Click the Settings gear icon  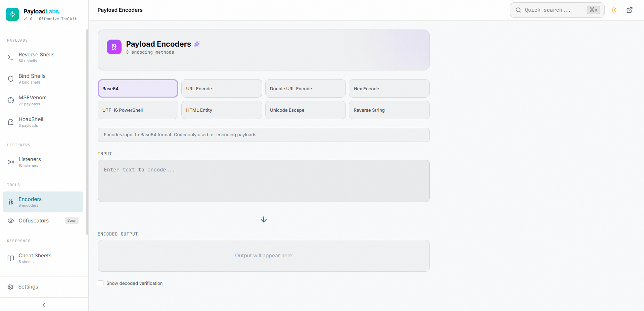[10, 287]
